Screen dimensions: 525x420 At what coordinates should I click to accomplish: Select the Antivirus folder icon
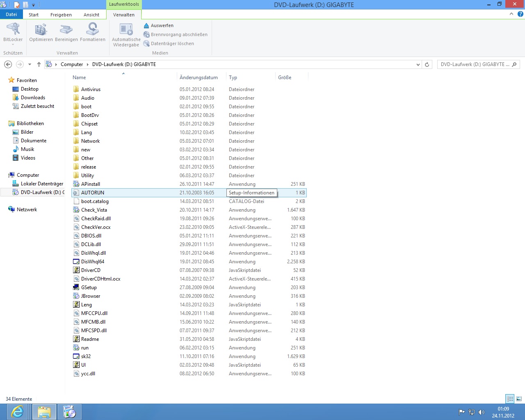tap(76, 89)
